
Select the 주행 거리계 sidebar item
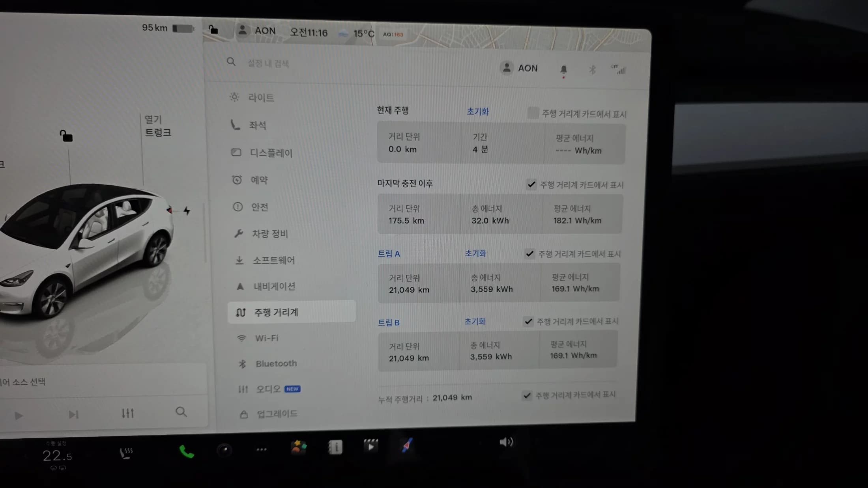tap(292, 312)
